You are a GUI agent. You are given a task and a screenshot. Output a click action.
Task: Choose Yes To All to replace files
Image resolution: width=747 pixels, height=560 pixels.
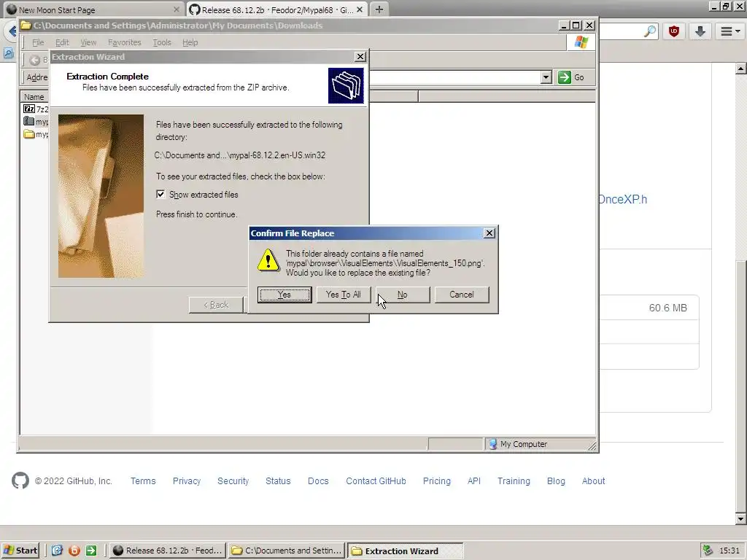(x=343, y=295)
